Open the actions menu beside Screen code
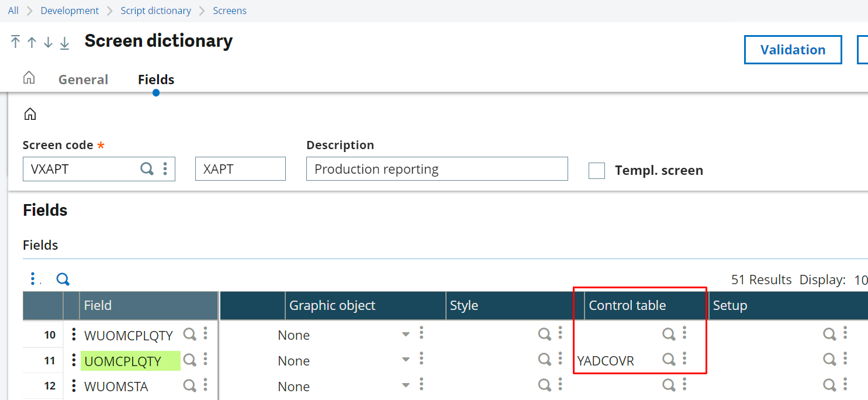The height and width of the screenshot is (400, 868). coord(165,168)
